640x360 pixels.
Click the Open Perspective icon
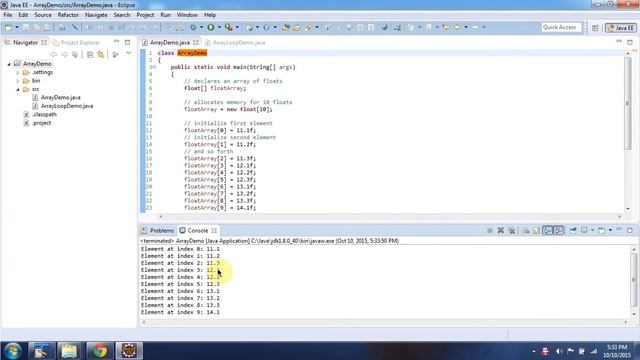(596, 28)
